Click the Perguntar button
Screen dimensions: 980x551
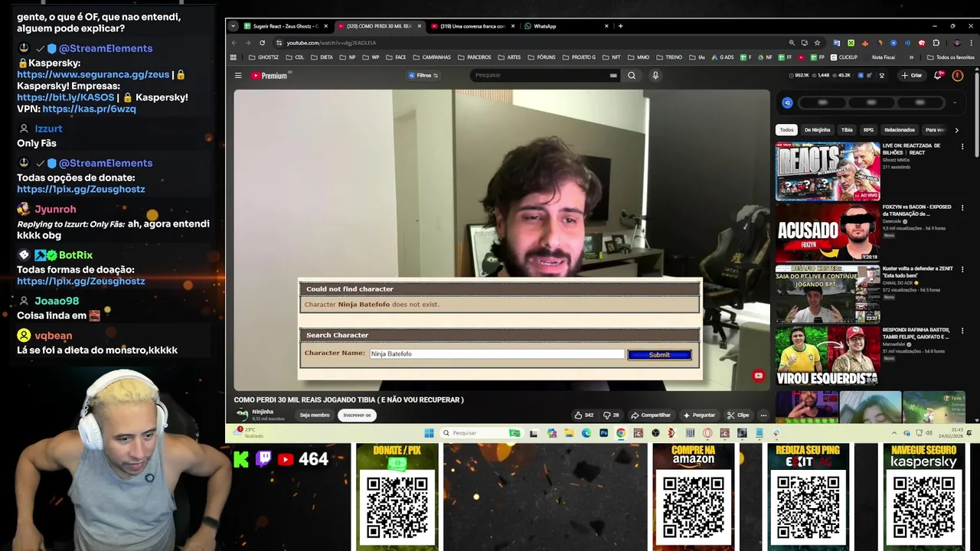[699, 415]
